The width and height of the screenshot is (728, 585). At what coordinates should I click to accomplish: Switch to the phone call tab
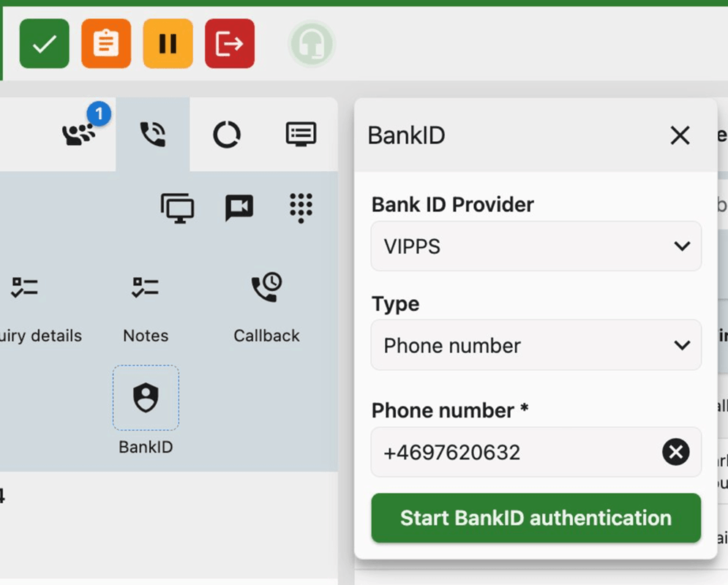tap(153, 135)
